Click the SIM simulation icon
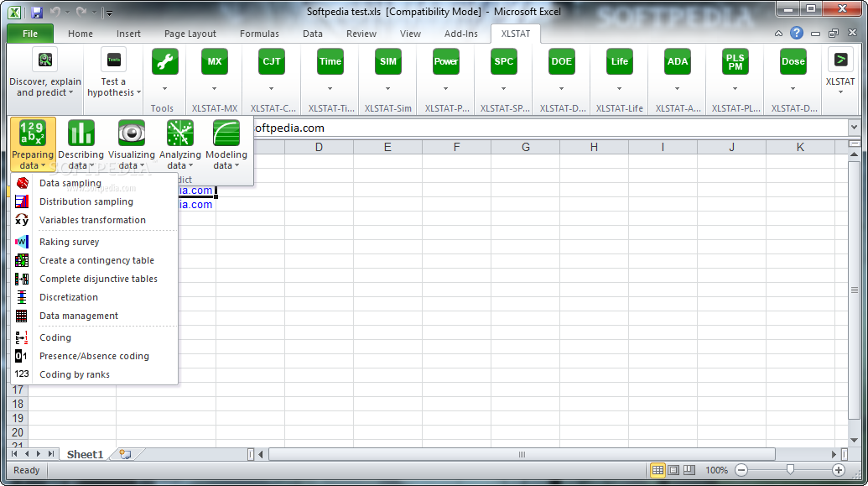Screen dimensions: 868x486 click(388, 61)
